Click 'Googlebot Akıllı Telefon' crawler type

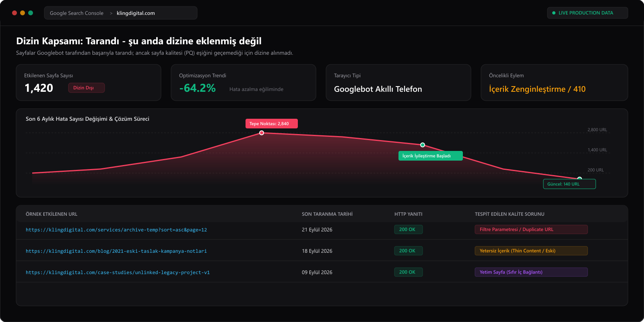coord(378,89)
